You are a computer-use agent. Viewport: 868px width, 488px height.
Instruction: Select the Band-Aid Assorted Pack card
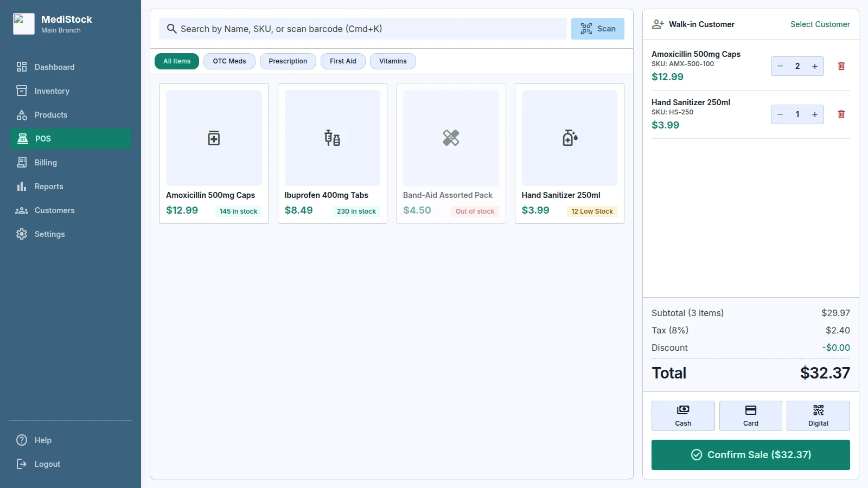pyautogui.click(x=451, y=153)
